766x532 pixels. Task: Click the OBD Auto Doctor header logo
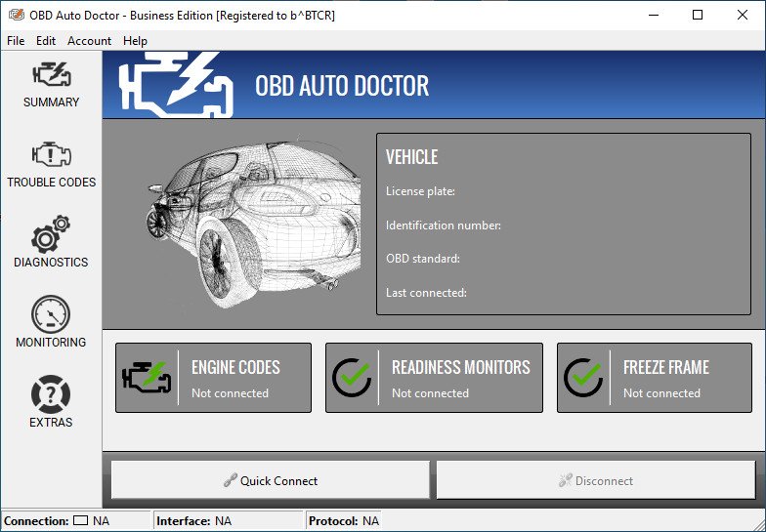click(176, 85)
